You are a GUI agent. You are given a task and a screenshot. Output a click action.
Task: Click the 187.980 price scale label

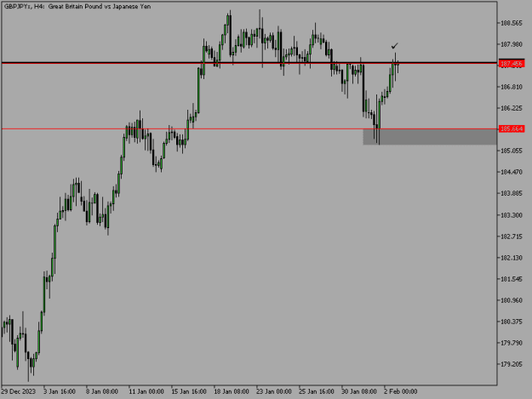512,44
